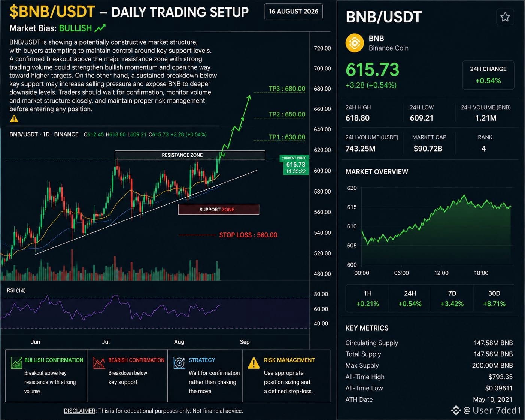This screenshot has width=525, height=420.
Task: Click the bullish trend arrow icon
Action: coord(100,28)
